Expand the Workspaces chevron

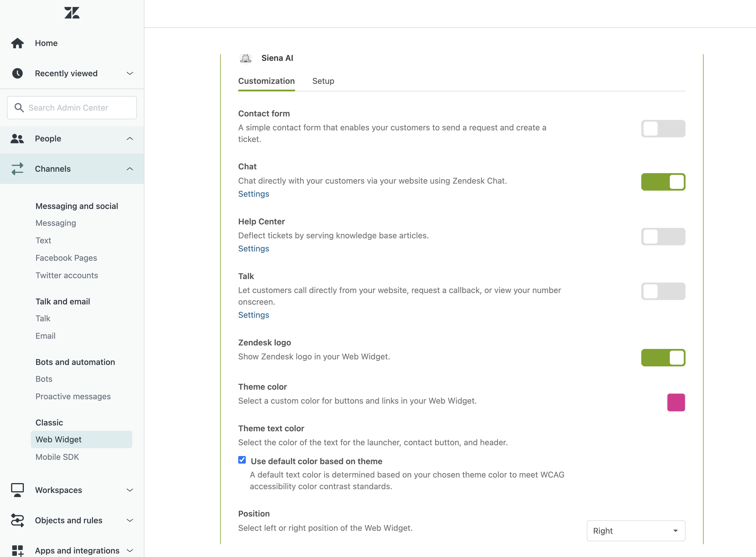click(130, 490)
